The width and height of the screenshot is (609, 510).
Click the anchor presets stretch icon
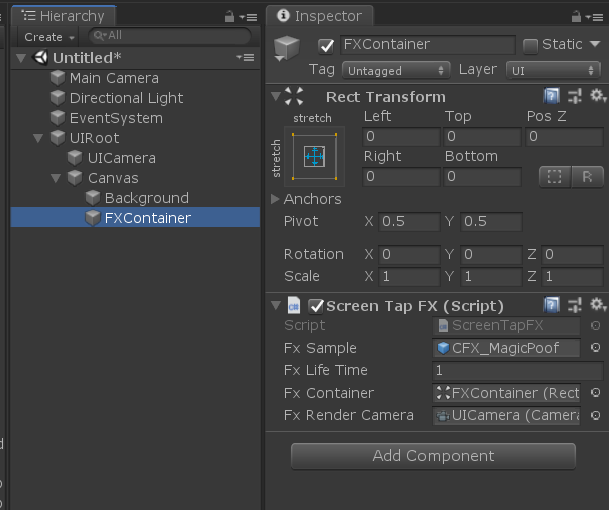pos(313,157)
